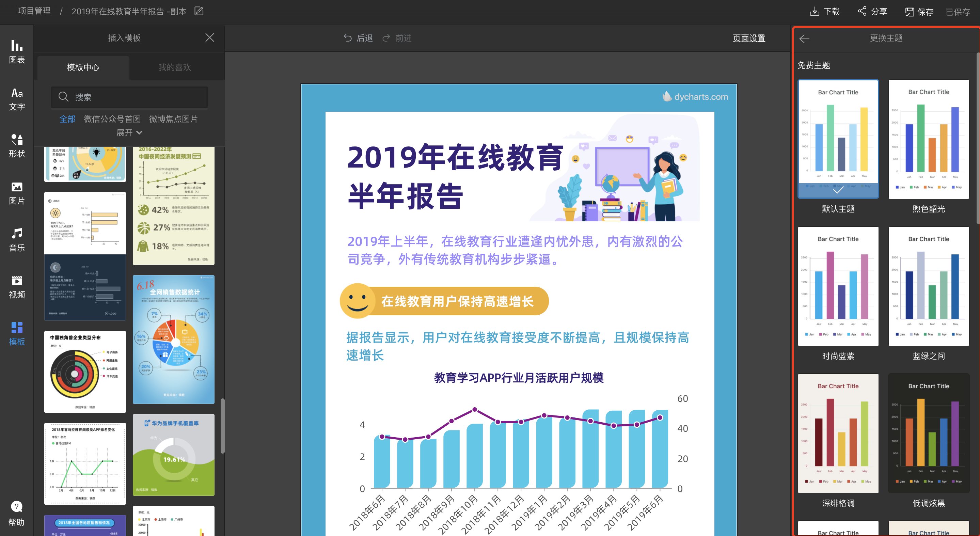Close the 插入模板 panel
This screenshot has height=536, width=980.
click(x=210, y=38)
